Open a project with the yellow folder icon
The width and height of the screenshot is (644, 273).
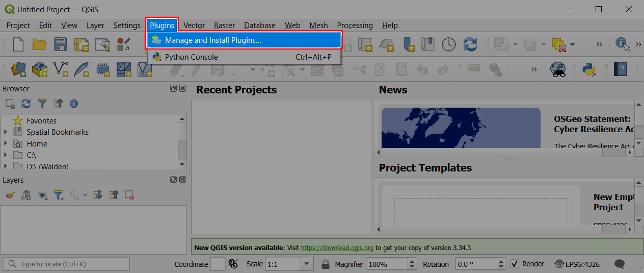click(39, 44)
